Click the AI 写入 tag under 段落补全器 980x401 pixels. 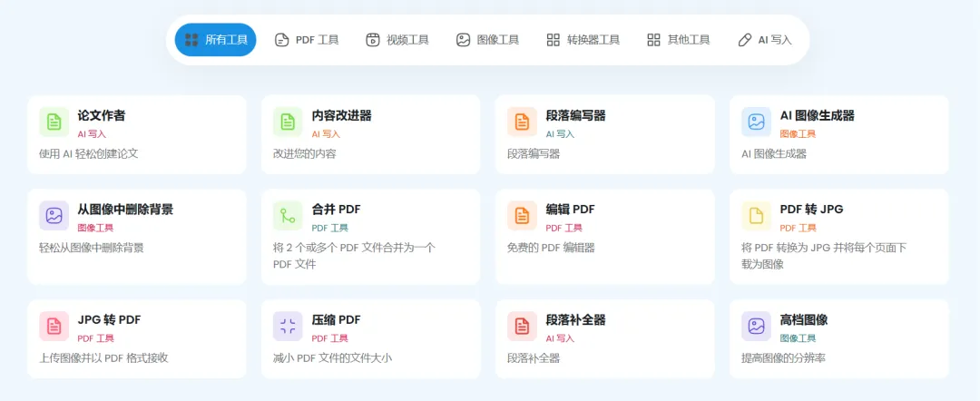[560, 337]
